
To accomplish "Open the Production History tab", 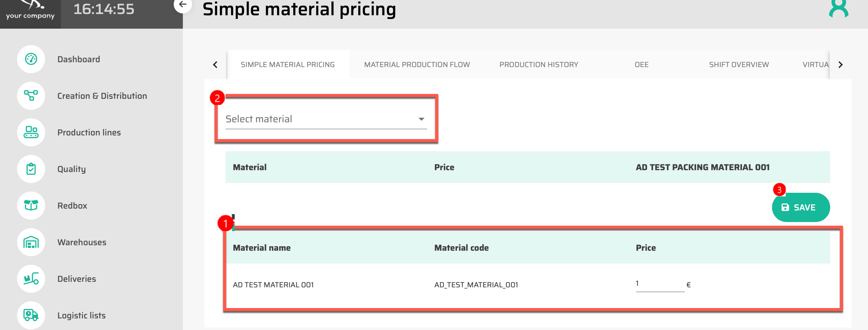I will 539,64.
